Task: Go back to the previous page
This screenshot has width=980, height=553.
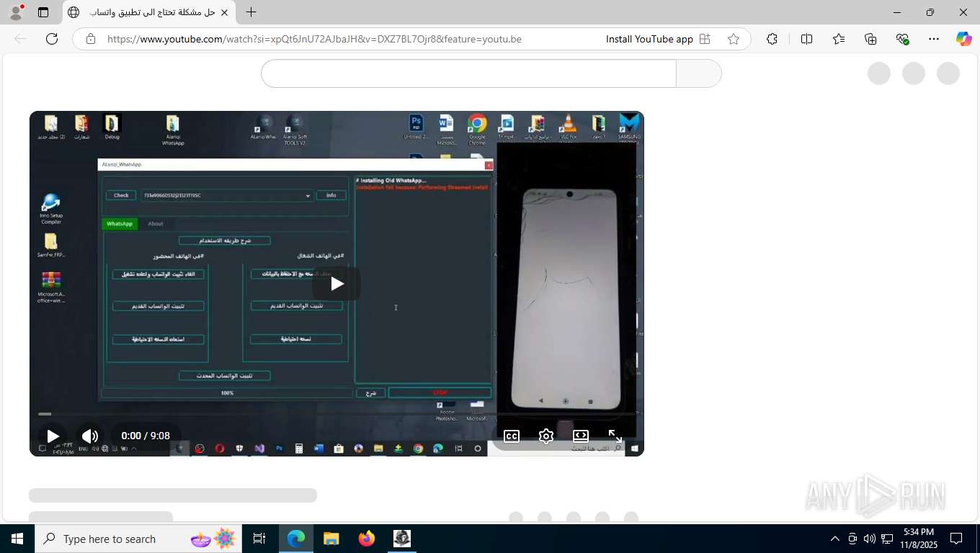Action: [x=20, y=39]
